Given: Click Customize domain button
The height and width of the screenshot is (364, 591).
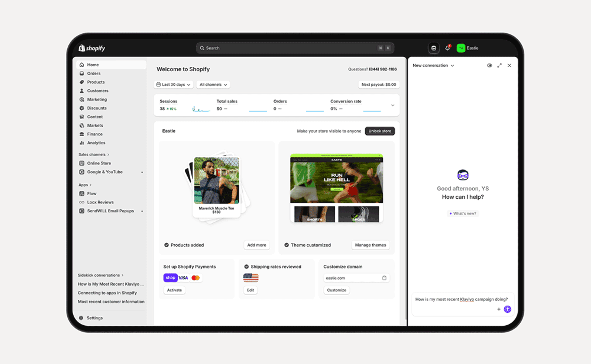Looking at the screenshot, I should coord(337,290).
